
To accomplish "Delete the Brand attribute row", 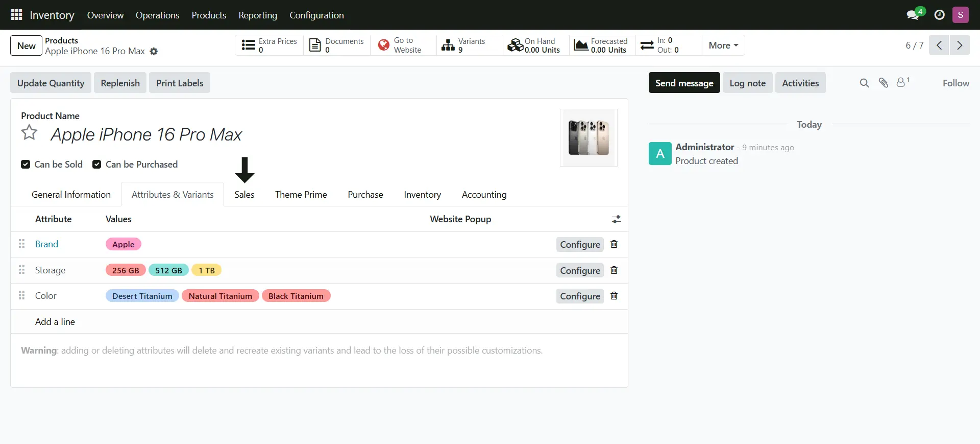I will (614, 244).
